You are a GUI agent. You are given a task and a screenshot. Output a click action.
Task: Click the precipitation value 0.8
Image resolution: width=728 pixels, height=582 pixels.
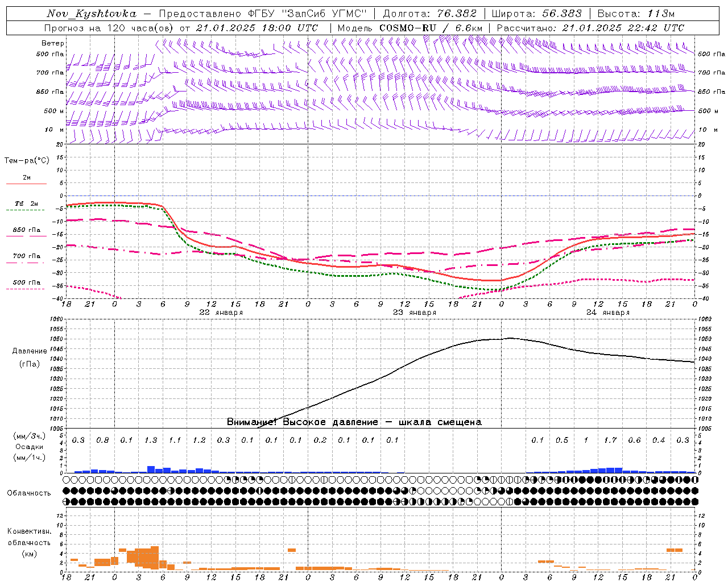pos(102,440)
